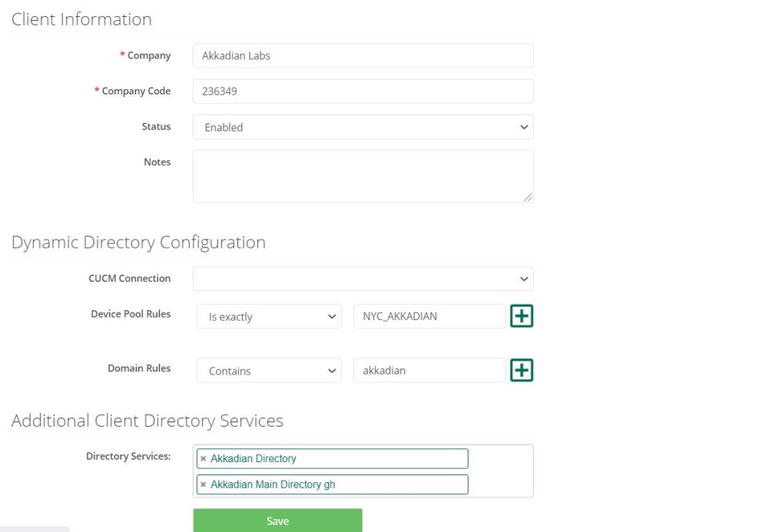This screenshot has width=768, height=532.
Task: Expand the CUCM Connection dropdown
Action: click(362, 279)
